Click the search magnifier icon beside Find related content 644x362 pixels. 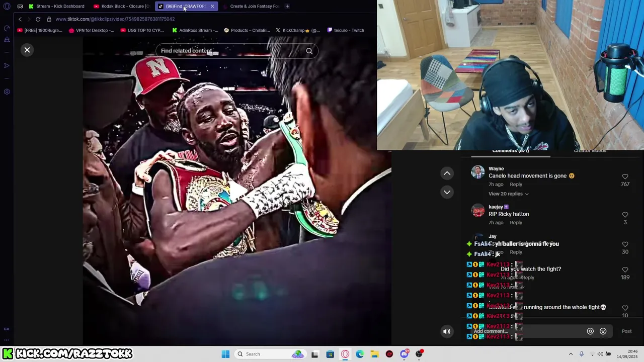pos(309,51)
